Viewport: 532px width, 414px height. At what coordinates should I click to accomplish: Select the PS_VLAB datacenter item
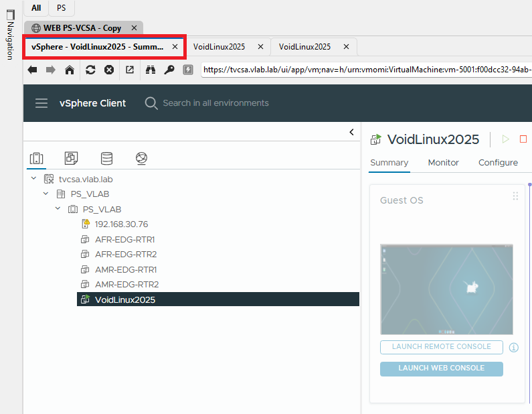pos(90,194)
